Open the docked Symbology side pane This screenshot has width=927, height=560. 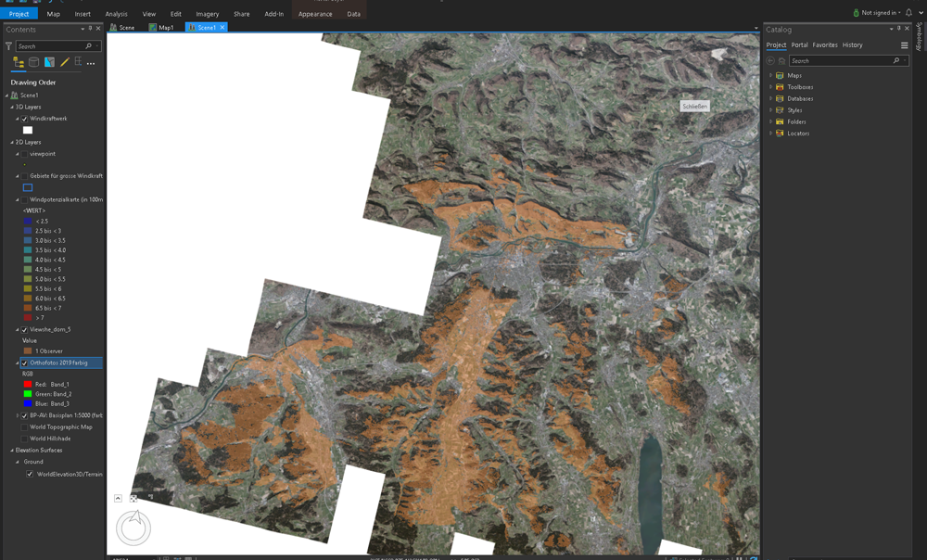(x=920, y=37)
